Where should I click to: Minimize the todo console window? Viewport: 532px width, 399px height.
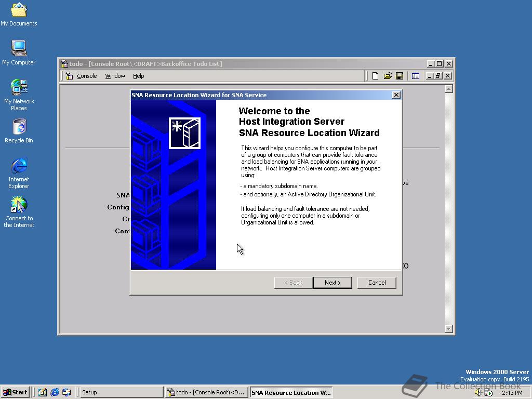tap(431, 64)
